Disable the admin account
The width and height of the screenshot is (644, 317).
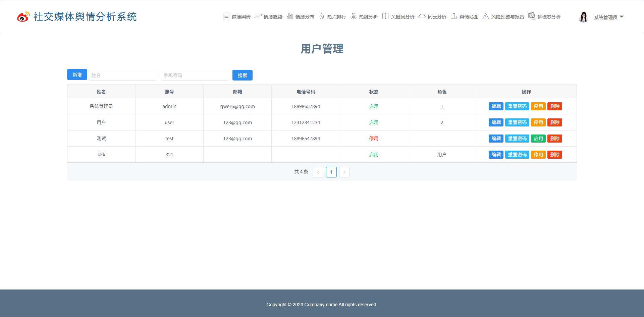pos(538,106)
